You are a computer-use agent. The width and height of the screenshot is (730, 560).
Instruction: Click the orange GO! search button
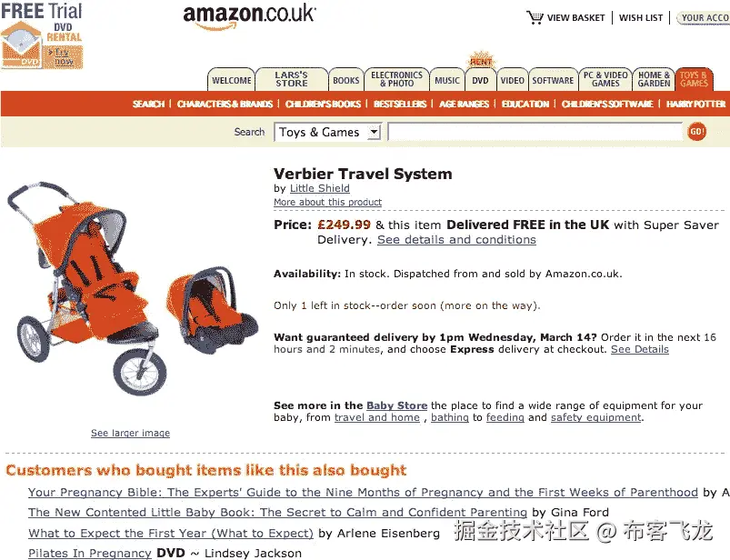pyautogui.click(x=696, y=132)
